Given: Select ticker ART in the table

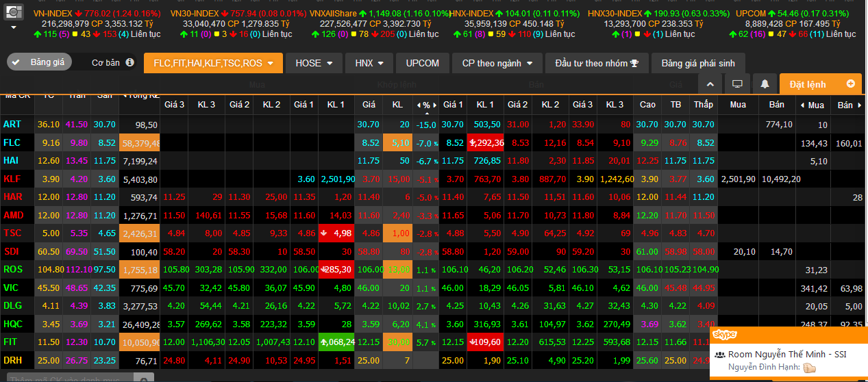Looking at the screenshot, I should point(12,125).
